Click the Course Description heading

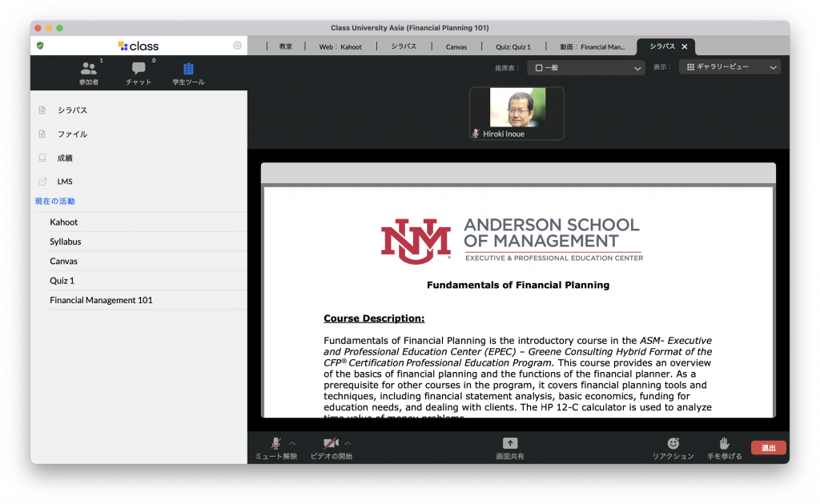point(374,318)
